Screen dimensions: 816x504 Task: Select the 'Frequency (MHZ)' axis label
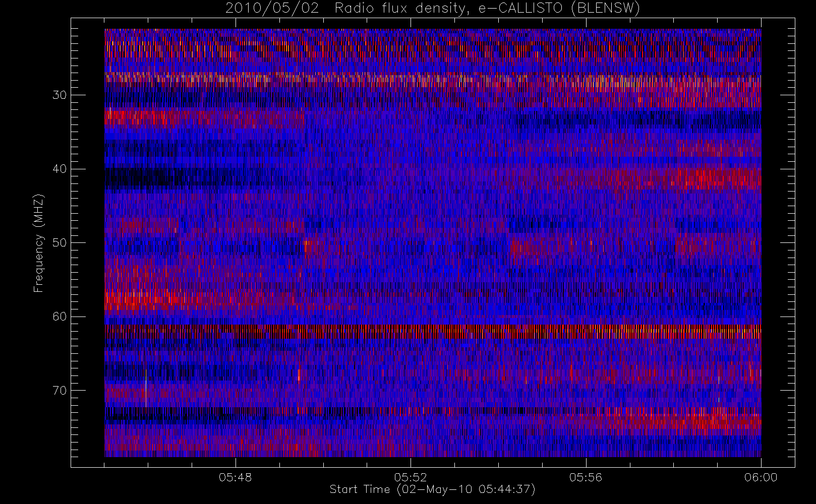38,243
